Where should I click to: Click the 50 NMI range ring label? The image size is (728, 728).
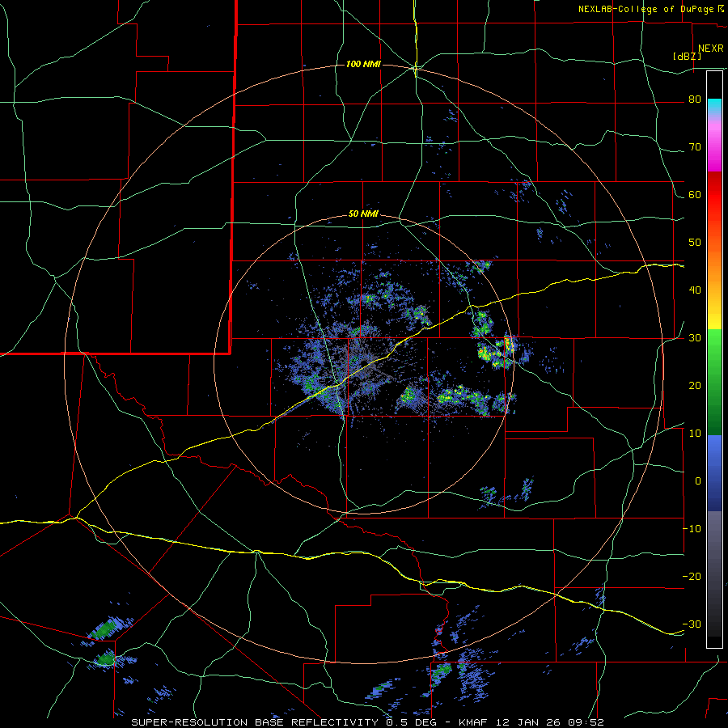pyautogui.click(x=363, y=214)
